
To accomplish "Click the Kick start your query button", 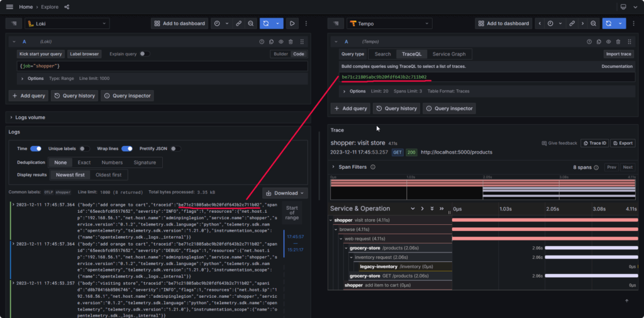I will [x=41, y=54].
